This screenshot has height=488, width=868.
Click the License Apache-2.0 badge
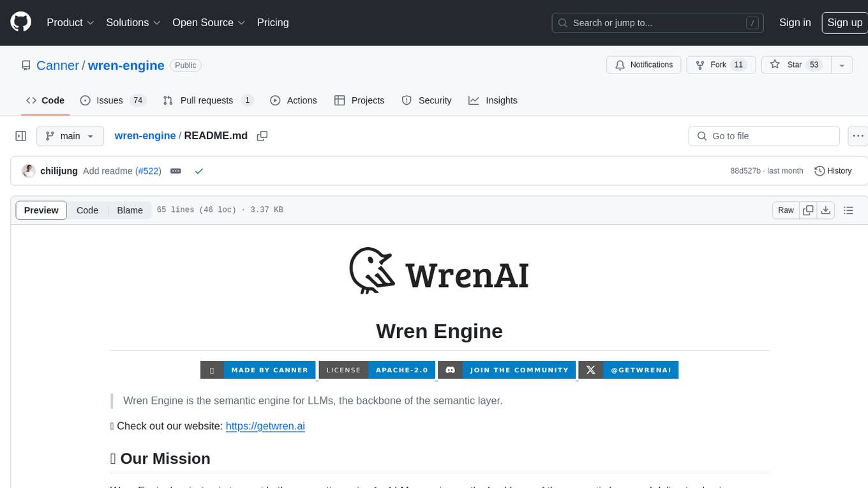(x=377, y=370)
